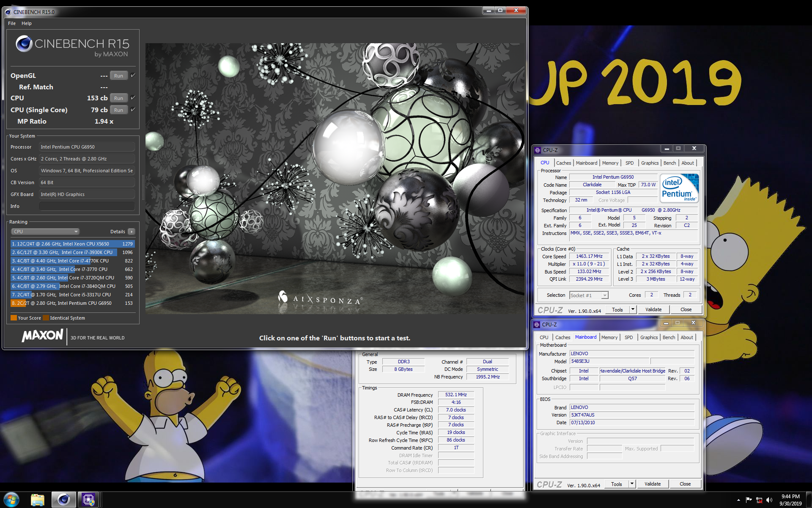Image resolution: width=812 pixels, height=508 pixels.
Task: Click upper CPU-Z title bar icon
Action: pyautogui.click(x=538, y=150)
